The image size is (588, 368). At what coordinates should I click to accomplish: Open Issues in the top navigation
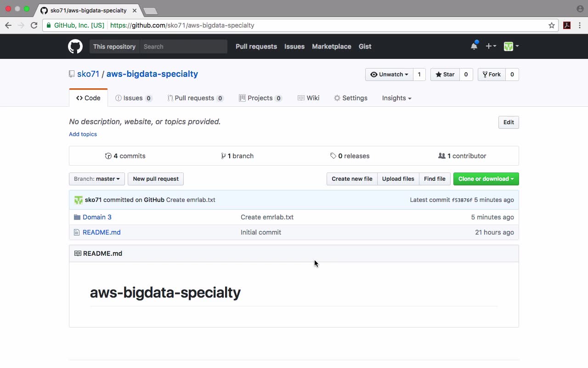(x=294, y=46)
